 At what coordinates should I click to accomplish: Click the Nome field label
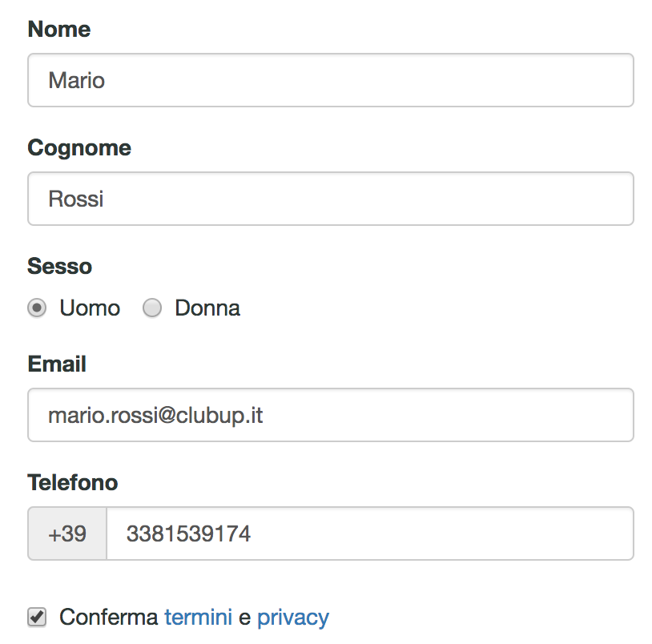[58, 30]
